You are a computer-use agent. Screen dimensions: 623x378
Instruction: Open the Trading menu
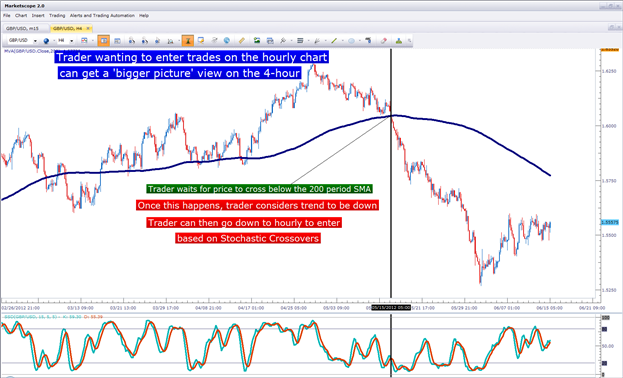57,16
